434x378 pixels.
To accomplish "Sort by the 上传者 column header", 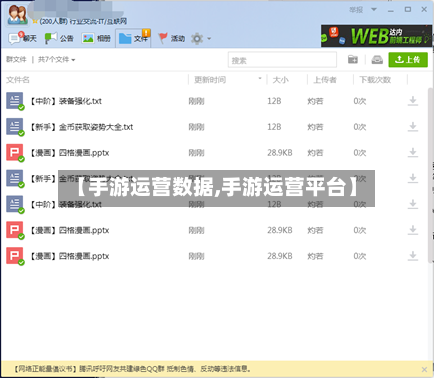I will click(325, 80).
